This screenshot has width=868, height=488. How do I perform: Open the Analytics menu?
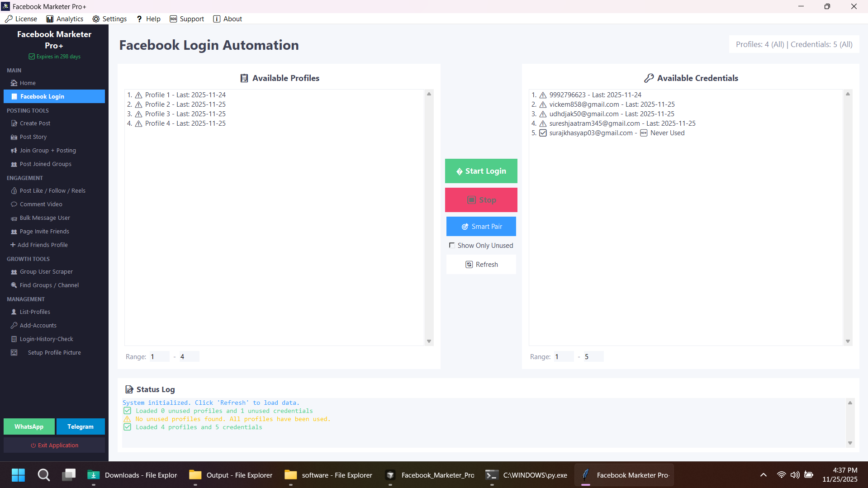point(65,19)
